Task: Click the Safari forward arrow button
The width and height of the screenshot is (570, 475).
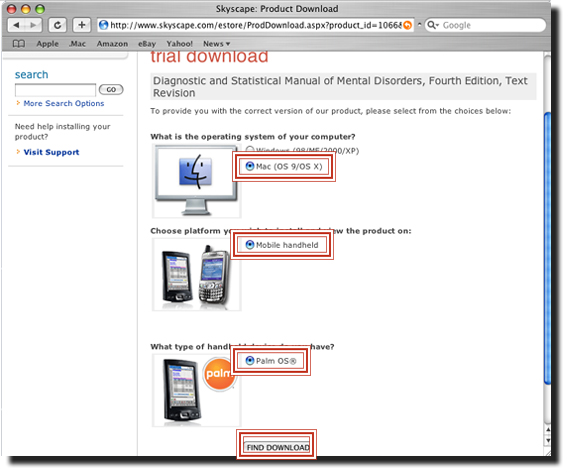Action: [33, 25]
